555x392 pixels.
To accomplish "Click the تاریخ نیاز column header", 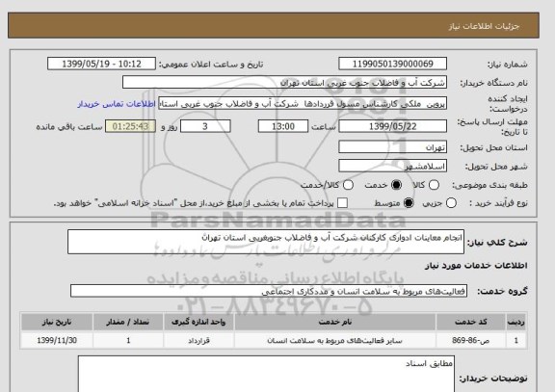I will coord(57,322).
